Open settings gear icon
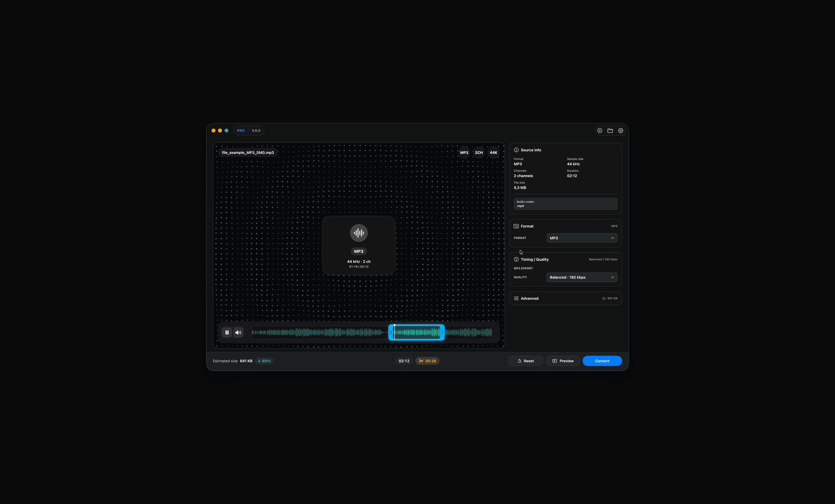Image resolution: width=835 pixels, height=504 pixels. click(x=621, y=130)
